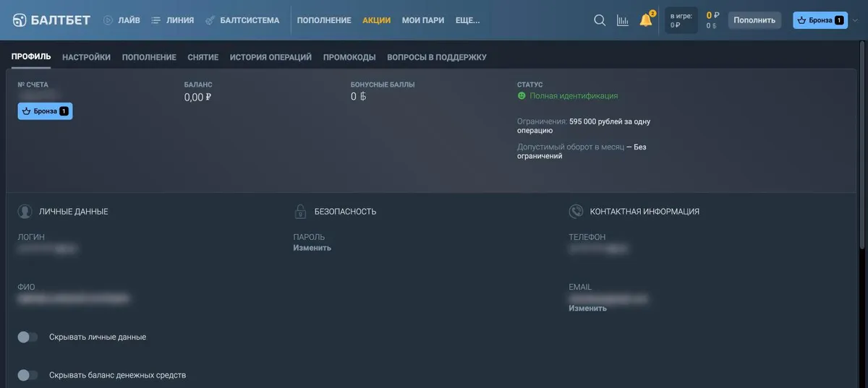Select the Профиль tab

click(x=31, y=57)
